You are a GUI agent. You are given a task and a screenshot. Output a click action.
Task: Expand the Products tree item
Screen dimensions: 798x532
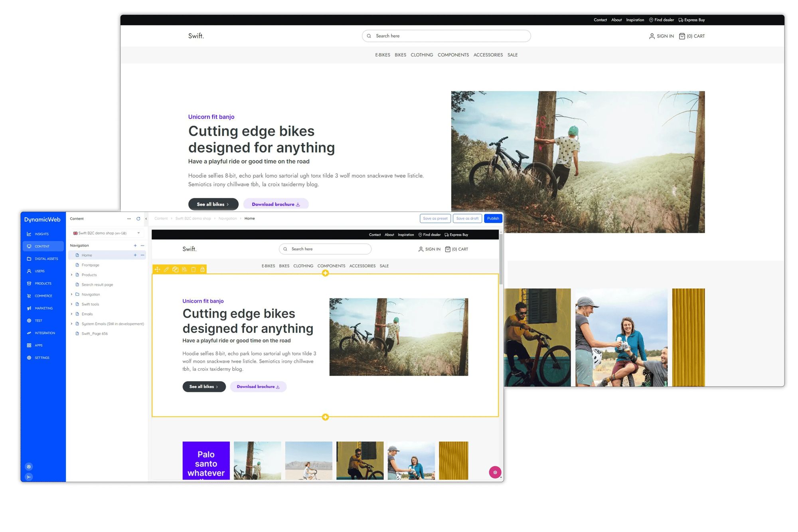(x=72, y=275)
